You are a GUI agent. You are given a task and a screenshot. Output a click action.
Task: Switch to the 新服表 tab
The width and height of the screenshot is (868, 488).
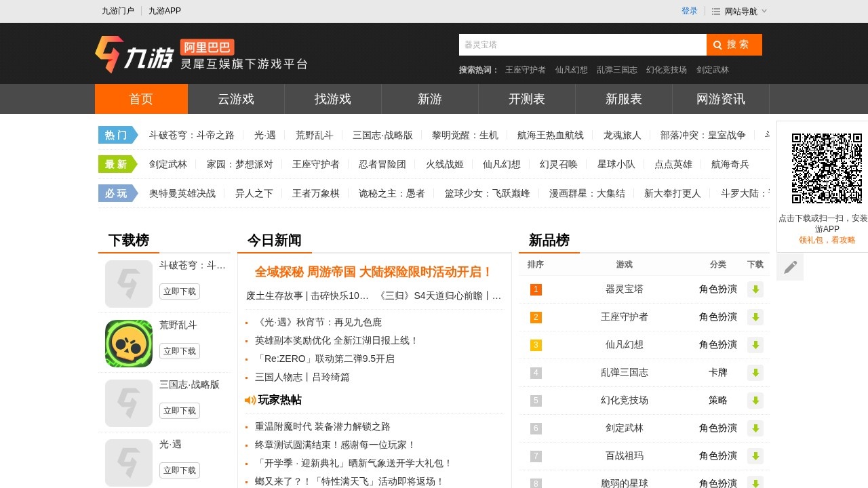624,99
